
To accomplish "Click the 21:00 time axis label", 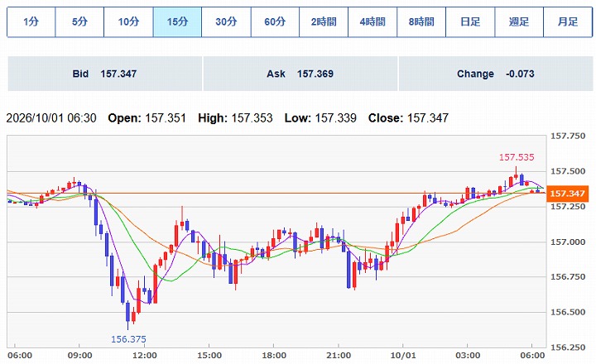I will tap(339, 356).
